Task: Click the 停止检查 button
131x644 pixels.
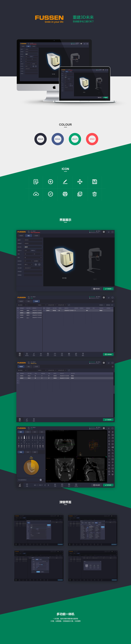Action: point(97,485)
